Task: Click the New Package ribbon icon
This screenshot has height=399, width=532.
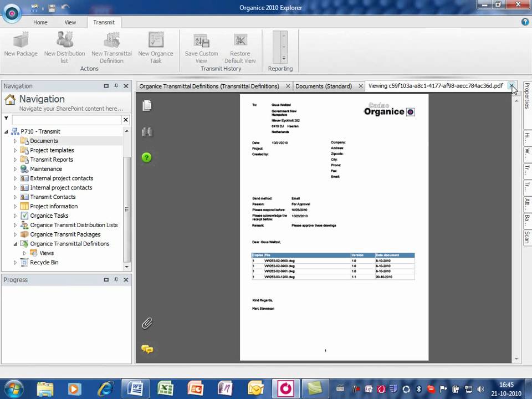Action: click(21, 40)
